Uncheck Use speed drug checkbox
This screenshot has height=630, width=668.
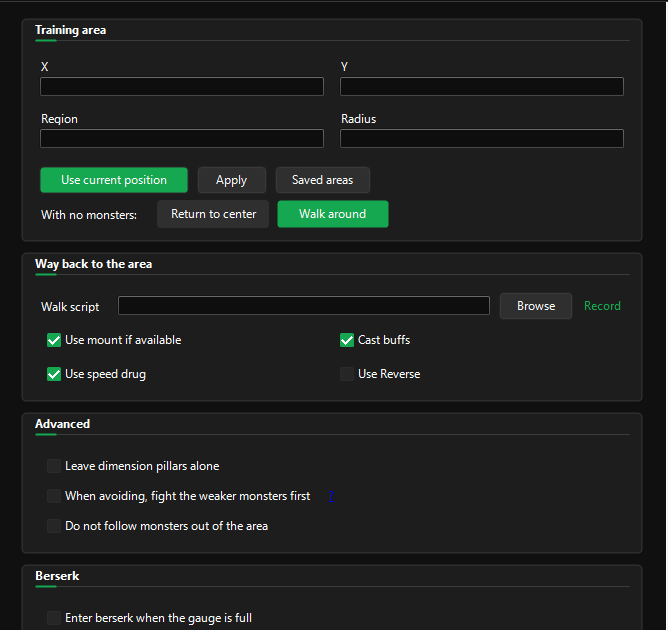point(54,374)
